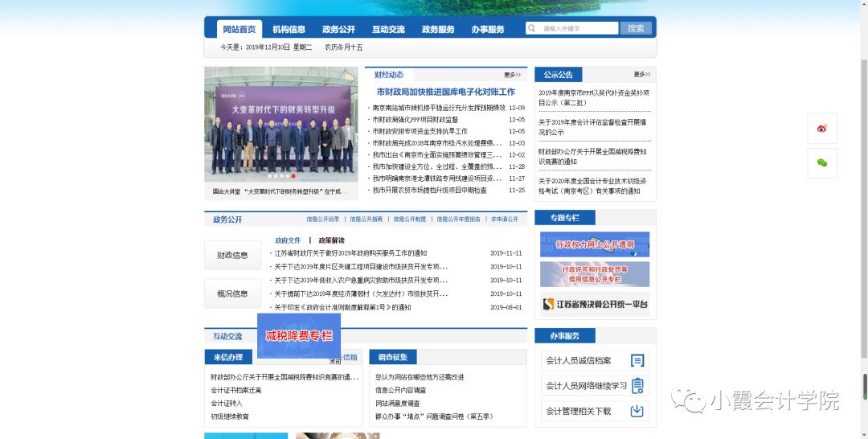Click the floating 减税降费专栏 banner

299,335
